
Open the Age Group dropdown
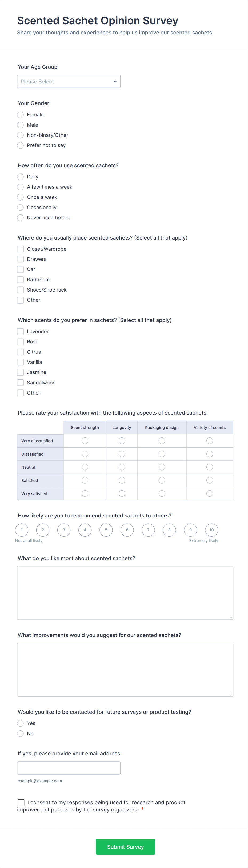[69, 81]
